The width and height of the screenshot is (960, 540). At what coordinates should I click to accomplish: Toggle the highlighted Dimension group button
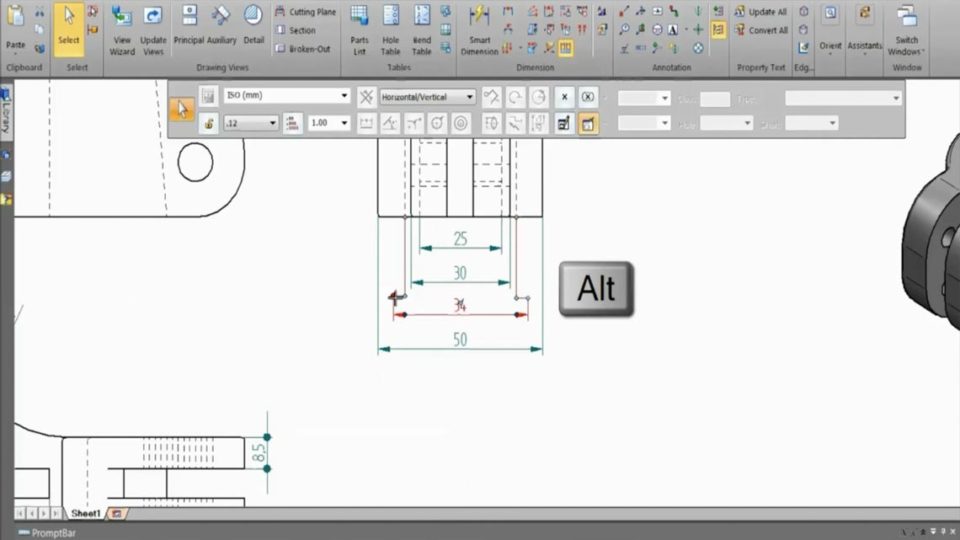(566, 47)
